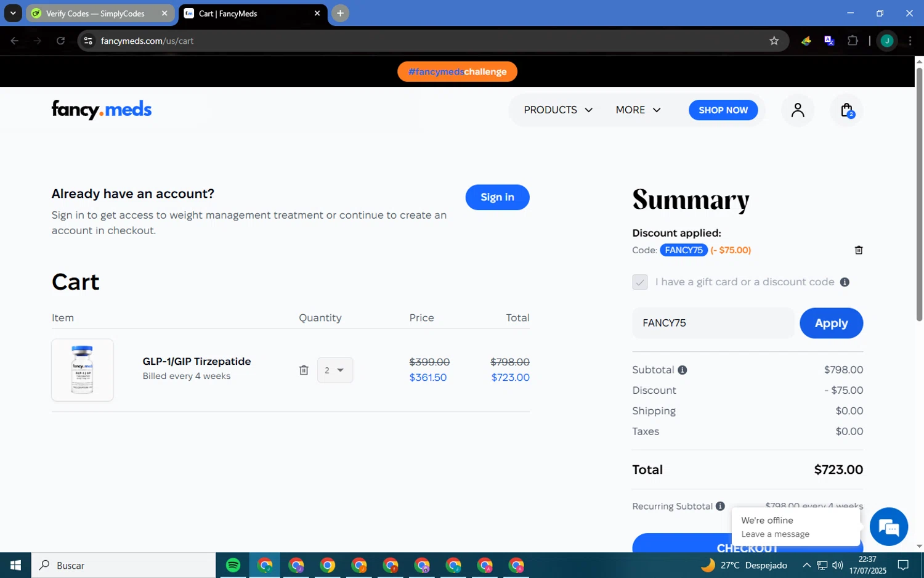
Task: Open Chrome three-dot menu
Action: click(x=910, y=41)
